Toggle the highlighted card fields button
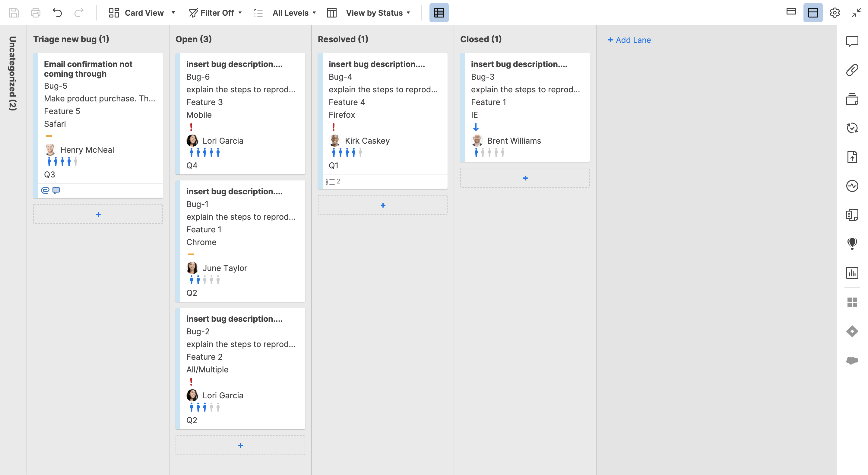Viewport: 868px width, 475px height. click(439, 13)
